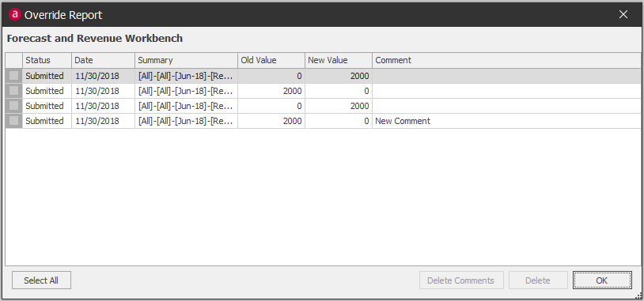Click the Delete button
This screenshot has height=301, width=644.
tap(538, 280)
